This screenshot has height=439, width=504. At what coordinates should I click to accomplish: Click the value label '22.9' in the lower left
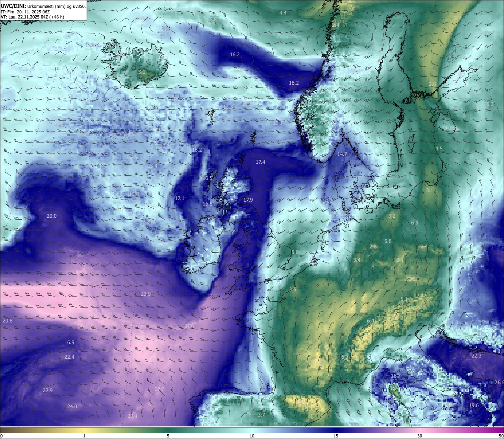pos(48,391)
